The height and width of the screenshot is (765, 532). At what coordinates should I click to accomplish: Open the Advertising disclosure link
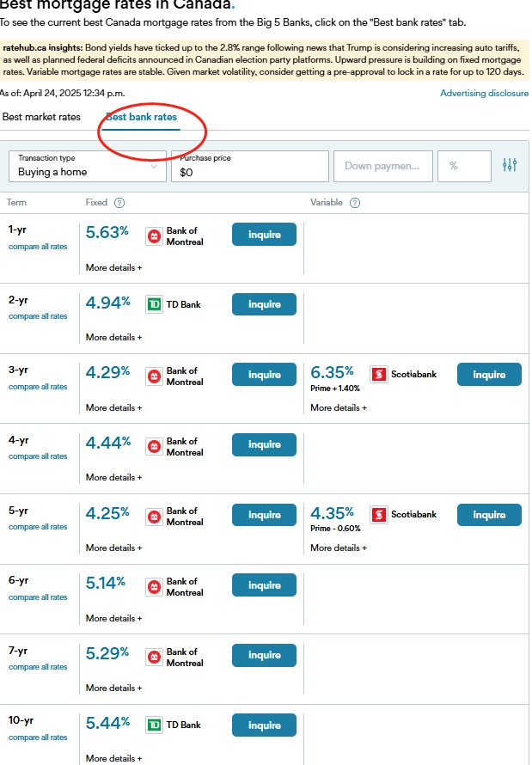[x=484, y=93]
